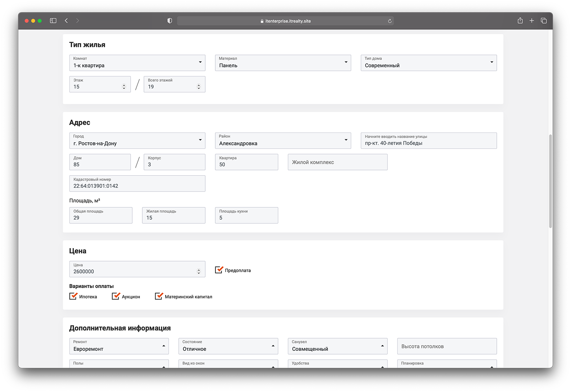Disable the Материнский капитал checkbox
571x392 pixels.
[x=159, y=296]
